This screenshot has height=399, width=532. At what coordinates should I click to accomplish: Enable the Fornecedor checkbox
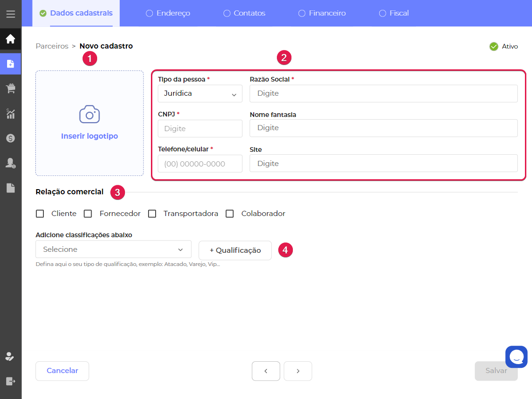pos(88,214)
